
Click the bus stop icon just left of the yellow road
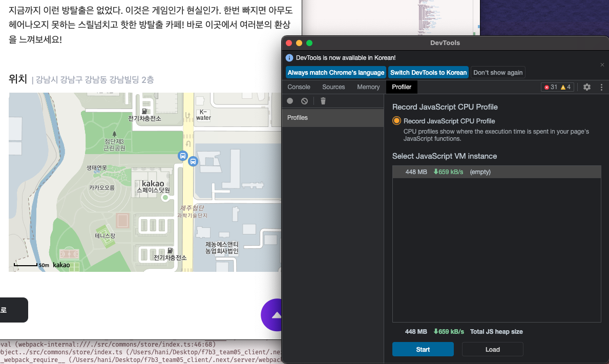click(182, 156)
